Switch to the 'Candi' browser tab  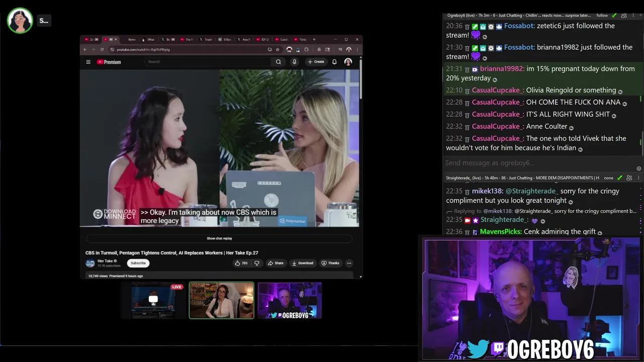(x=283, y=39)
